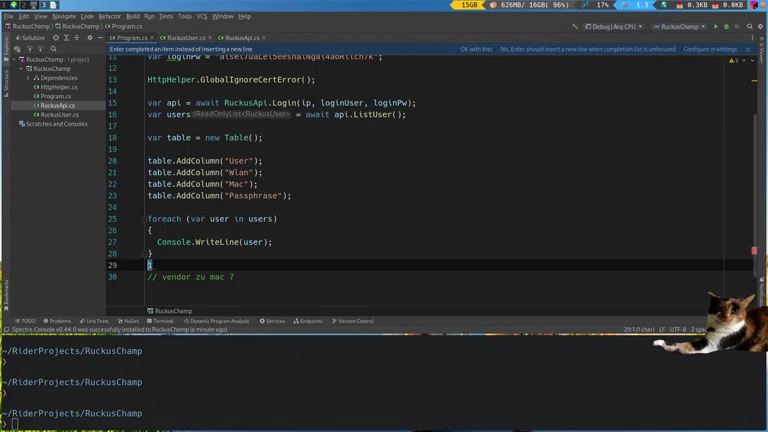Screen dimensions: 768x432
Task: Open the RuckusChamp run configuration dropdown
Action: tap(680, 26)
